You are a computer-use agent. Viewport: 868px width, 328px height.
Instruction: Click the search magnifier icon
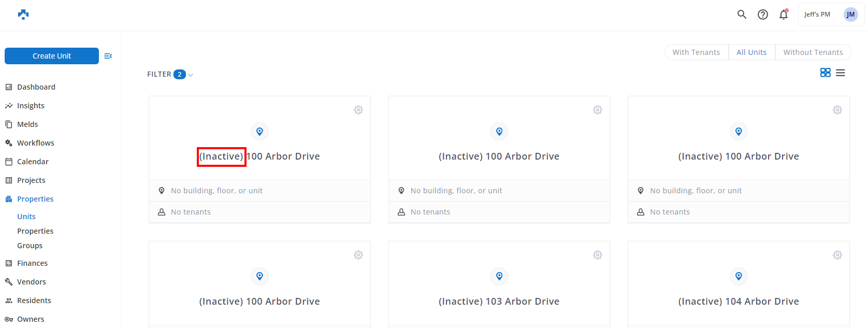(x=742, y=15)
